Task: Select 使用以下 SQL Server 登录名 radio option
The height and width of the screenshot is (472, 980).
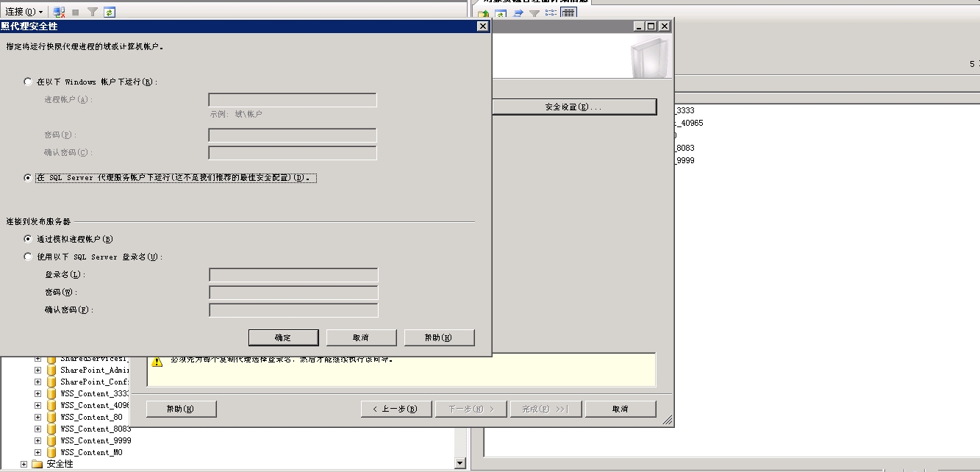Action: pos(29,257)
